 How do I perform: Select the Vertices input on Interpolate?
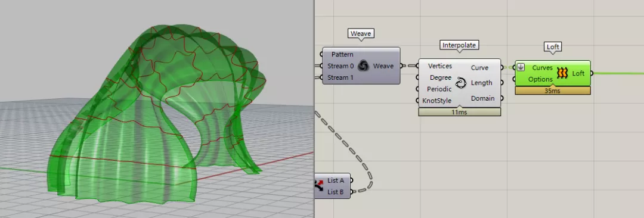(x=440, y=66)
